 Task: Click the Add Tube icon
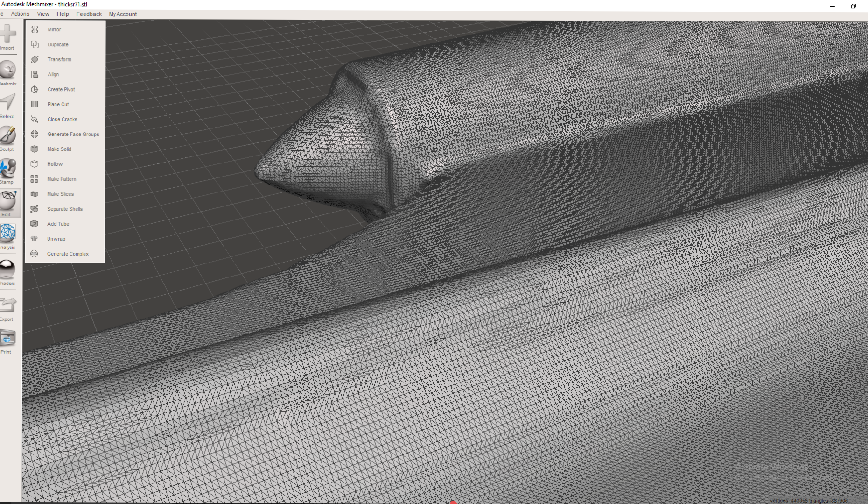pyautogui.click(x=35, y=224)
